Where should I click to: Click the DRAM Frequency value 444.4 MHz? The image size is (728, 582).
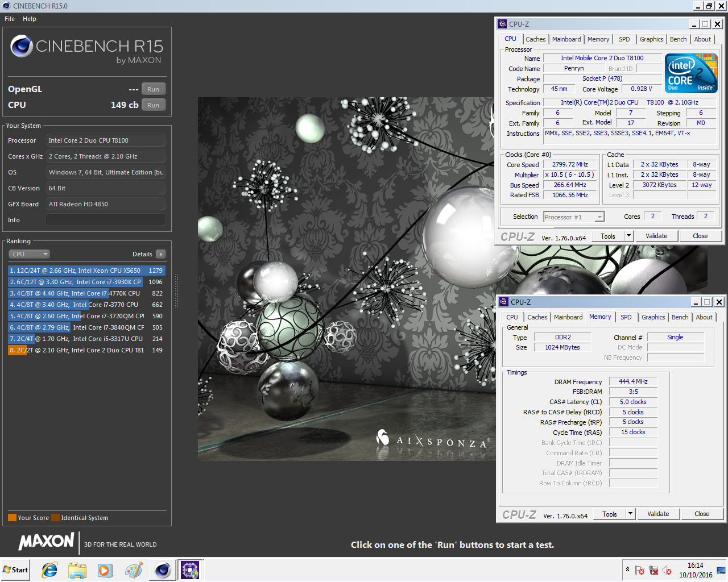(x=633, y=381)
